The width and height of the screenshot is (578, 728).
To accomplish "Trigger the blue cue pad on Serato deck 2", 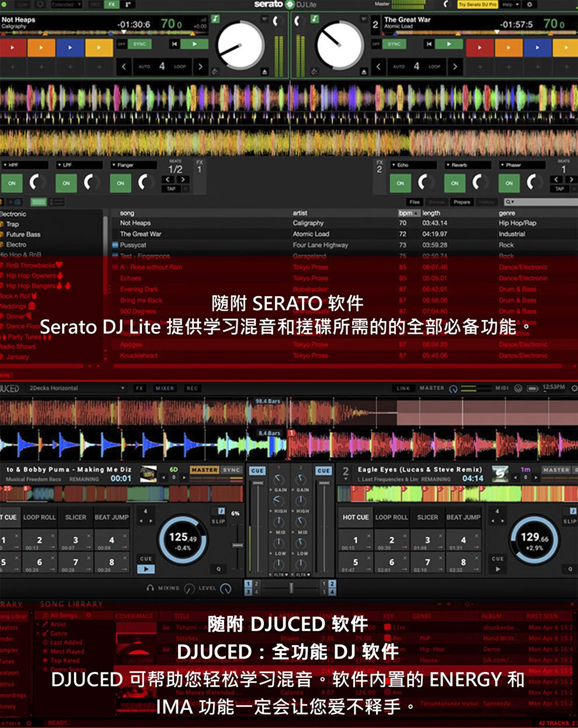I will (x=537, y=47).
